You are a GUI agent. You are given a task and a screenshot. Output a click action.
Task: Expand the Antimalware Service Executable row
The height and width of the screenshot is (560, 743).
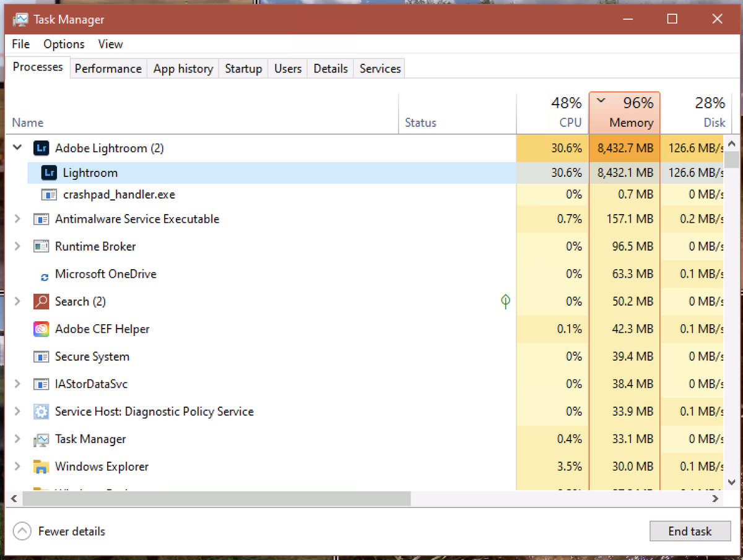coord(17,219)
